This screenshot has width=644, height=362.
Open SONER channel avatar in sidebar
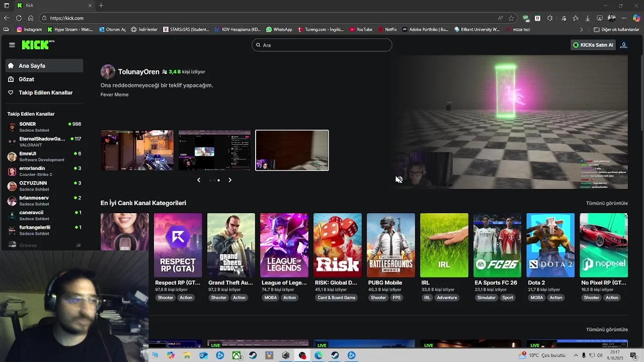12,127
